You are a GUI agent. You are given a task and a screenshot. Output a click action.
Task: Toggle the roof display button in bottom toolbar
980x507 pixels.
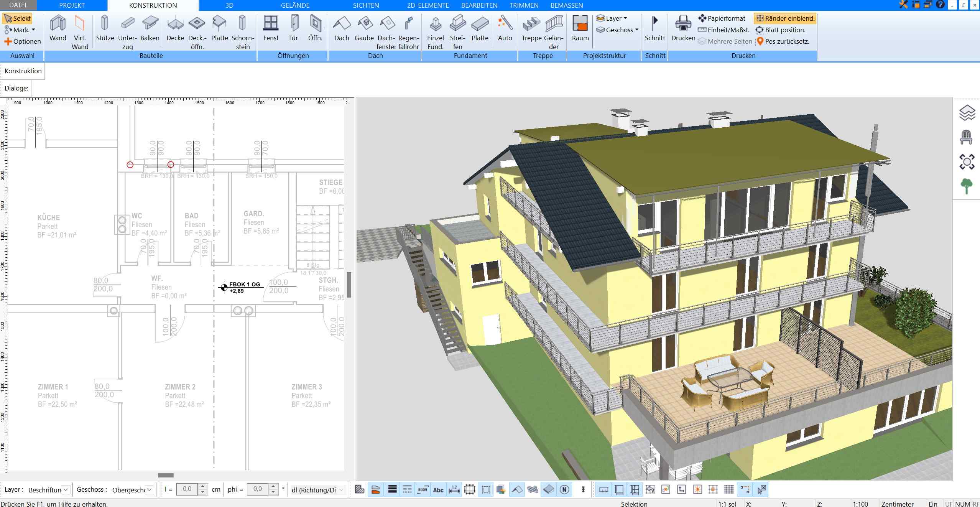(516, 489)
